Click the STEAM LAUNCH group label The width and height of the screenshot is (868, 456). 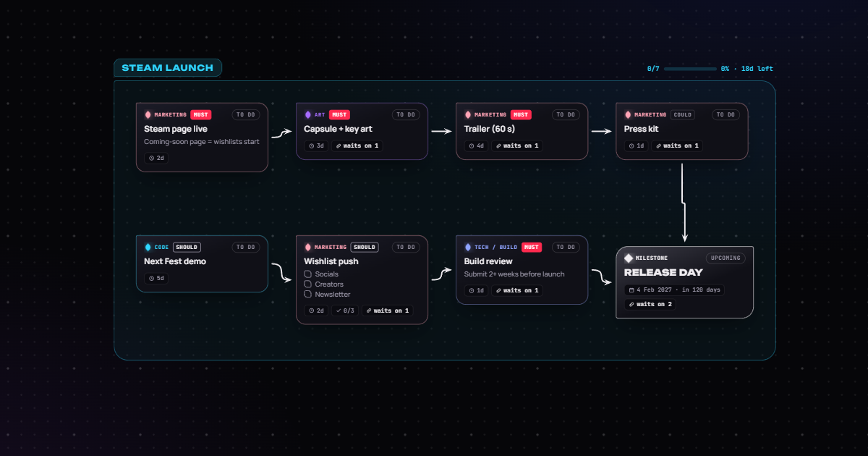pyautogui.click(x=167, y=68)
